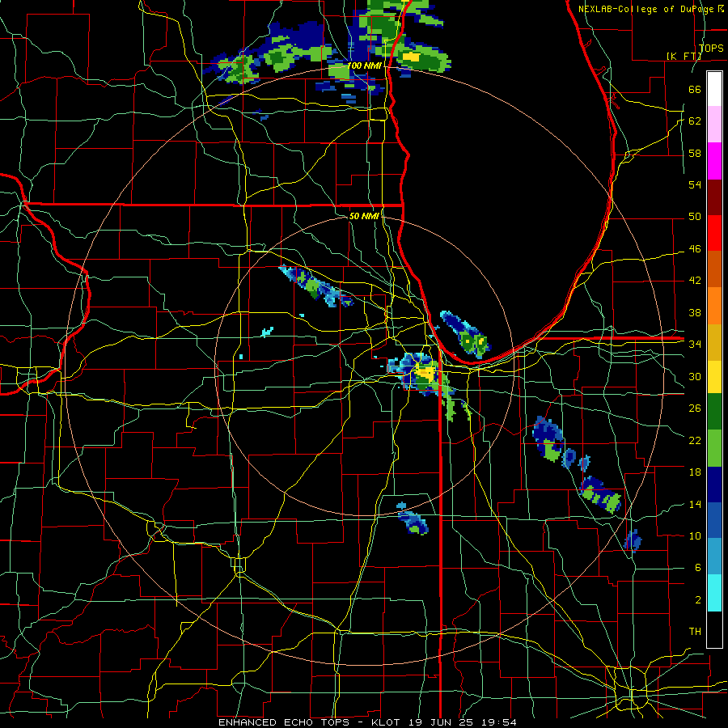This screenshot has height=728, width=728.
Task: Click the light green 22 legend swatch
Action: coord(714,448)
